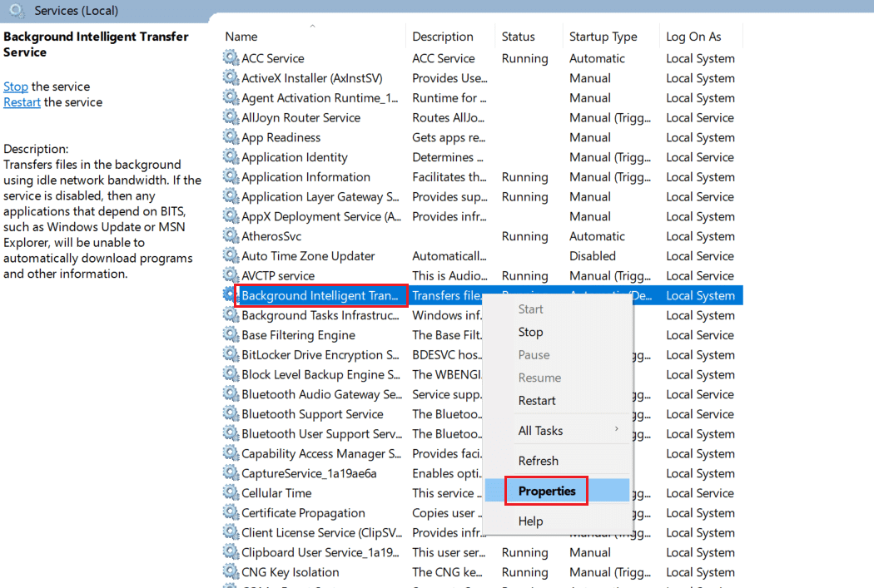This screenshot has width=874, height=588.
Task: Select Restart in the context menu
Action: point(540,400)
